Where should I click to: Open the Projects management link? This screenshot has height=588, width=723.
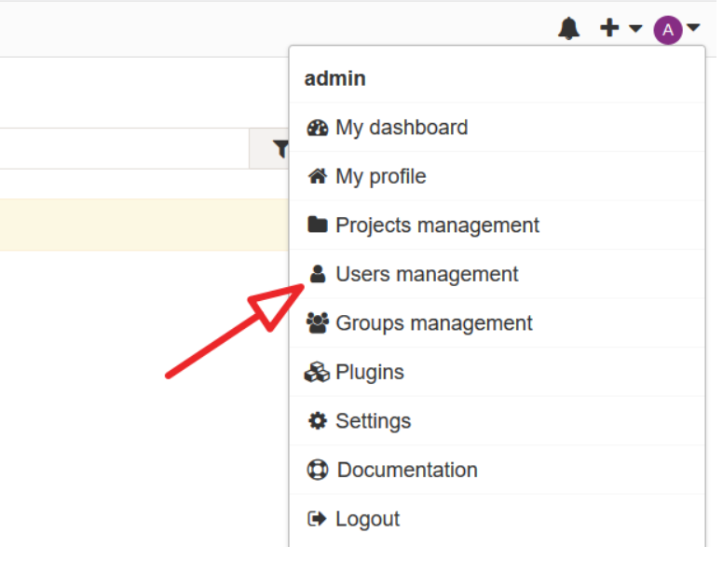pos(437,226)
